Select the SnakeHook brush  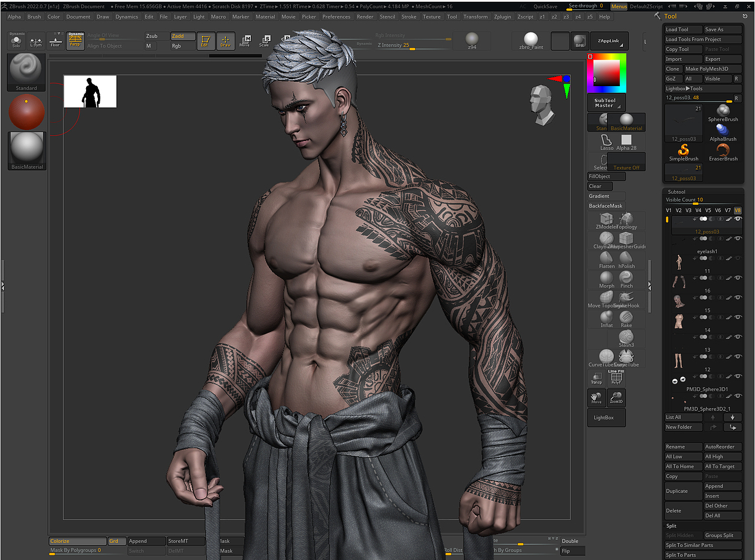626,299
